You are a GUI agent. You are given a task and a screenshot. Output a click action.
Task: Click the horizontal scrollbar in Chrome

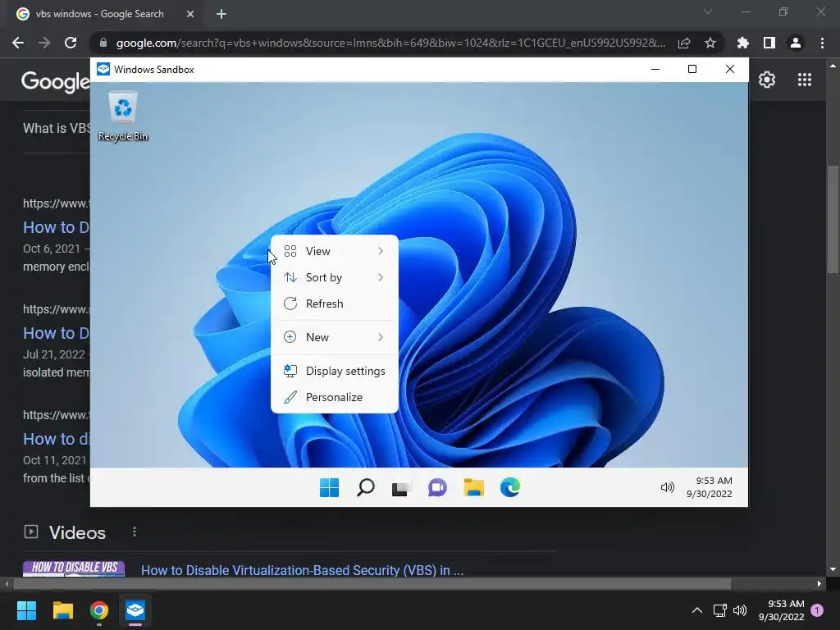pyautogui.click(x=372, y=583)
